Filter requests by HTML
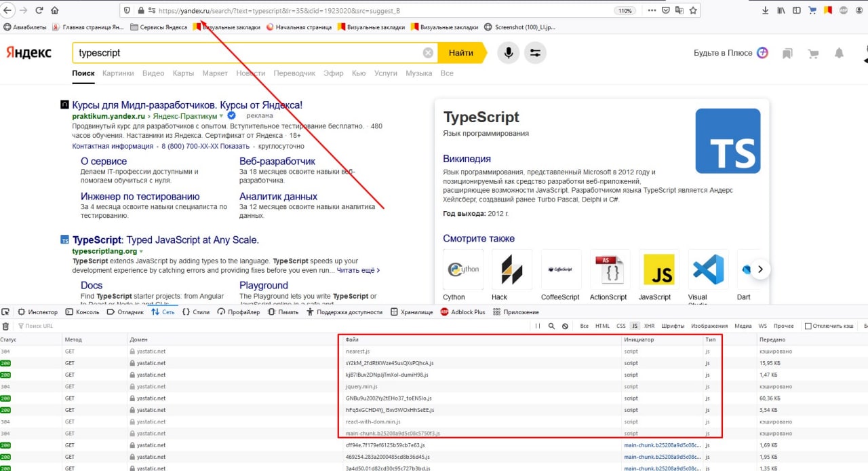Viewport: 868px width, 471px height. (602, 326)
